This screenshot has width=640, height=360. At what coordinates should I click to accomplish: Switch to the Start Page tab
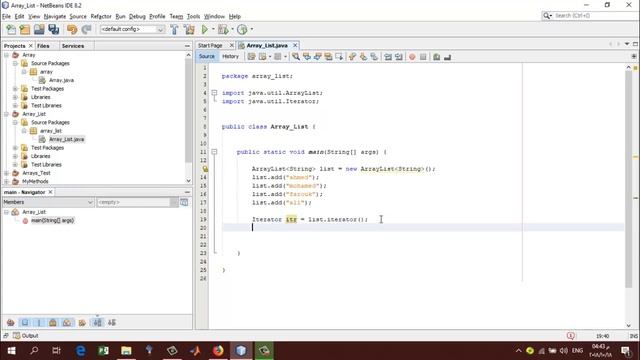(x=211, y=45)
